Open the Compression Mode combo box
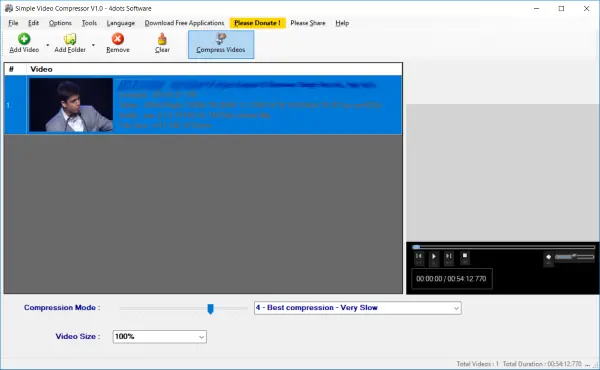Viewport: 600px width, 370px height. 357,308
